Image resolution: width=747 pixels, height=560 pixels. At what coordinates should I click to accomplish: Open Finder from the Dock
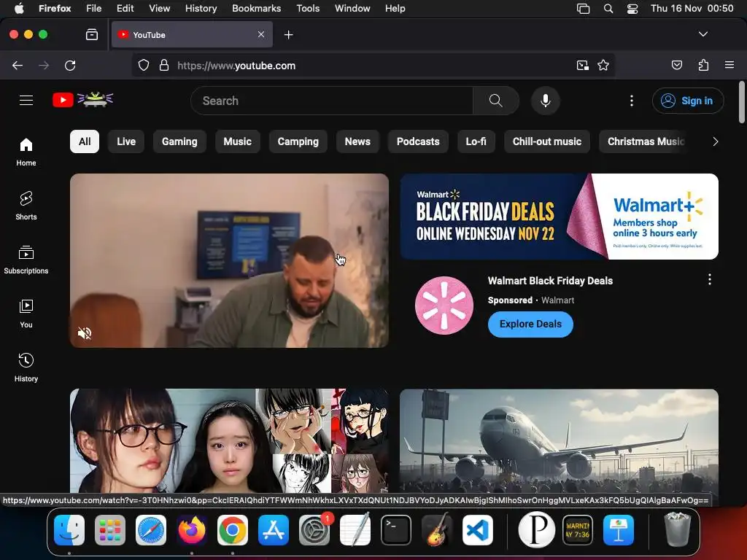point(69,530)
